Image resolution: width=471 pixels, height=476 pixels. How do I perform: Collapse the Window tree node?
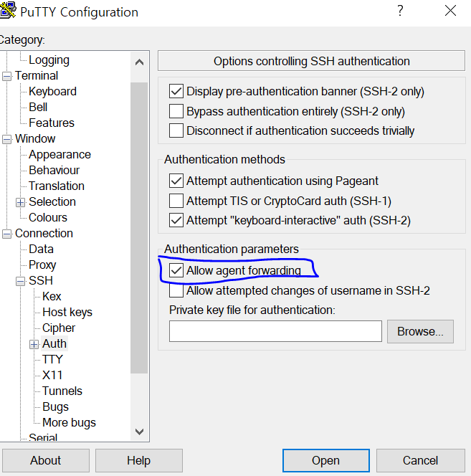pyautogui.click(x=6, y=139)
